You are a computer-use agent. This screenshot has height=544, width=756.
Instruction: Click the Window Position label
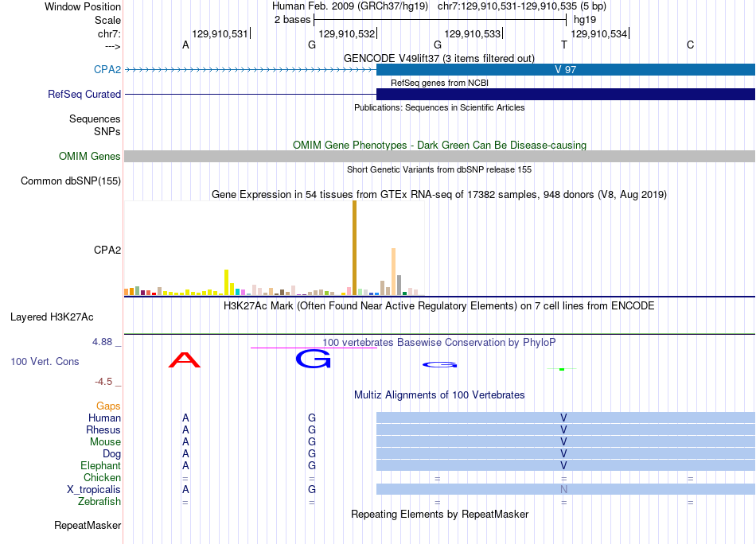point(83,6)
